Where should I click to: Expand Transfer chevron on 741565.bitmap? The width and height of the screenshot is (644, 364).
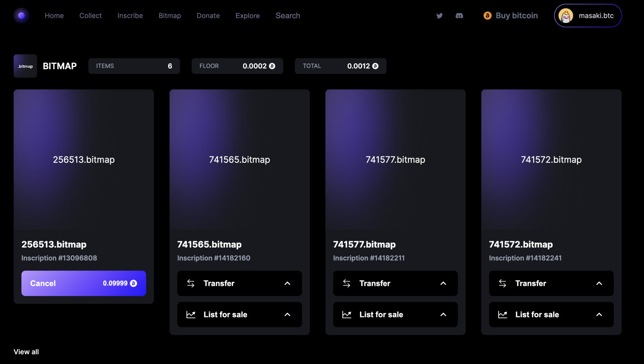287,283
